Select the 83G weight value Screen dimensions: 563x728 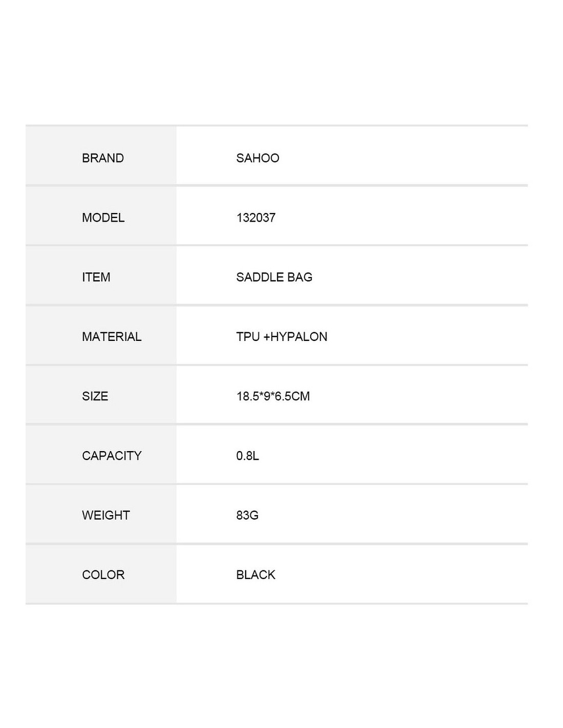coord(247,515)
